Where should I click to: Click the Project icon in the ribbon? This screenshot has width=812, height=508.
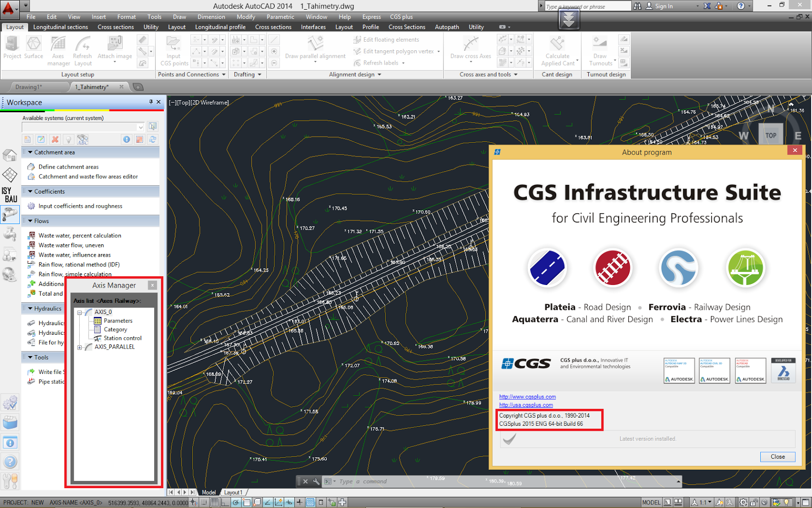coord(12,48)
